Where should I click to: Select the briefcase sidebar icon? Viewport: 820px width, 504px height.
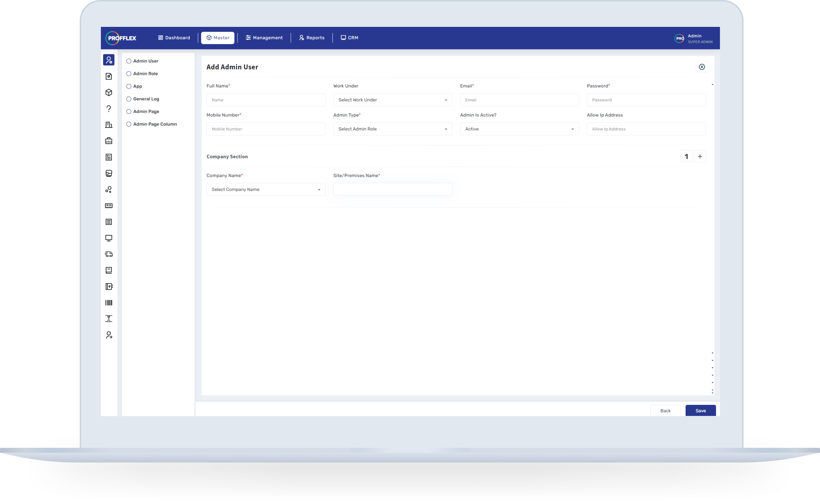click(x=109, y=141)
